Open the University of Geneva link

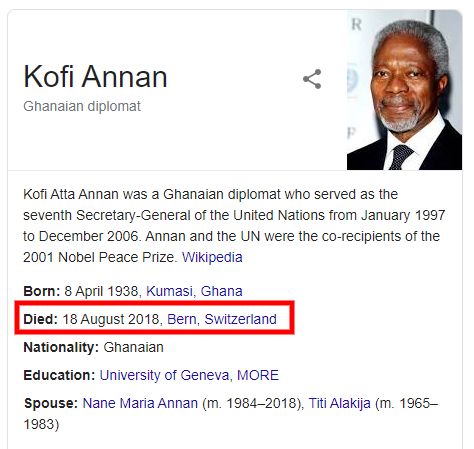click(164, 375)
